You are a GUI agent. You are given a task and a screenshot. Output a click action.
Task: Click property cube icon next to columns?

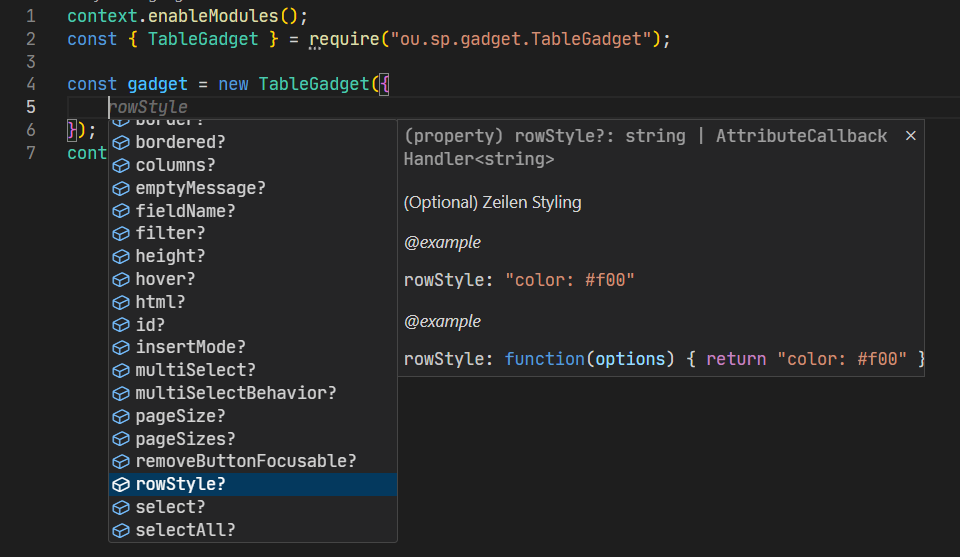[x=121, y=165]
